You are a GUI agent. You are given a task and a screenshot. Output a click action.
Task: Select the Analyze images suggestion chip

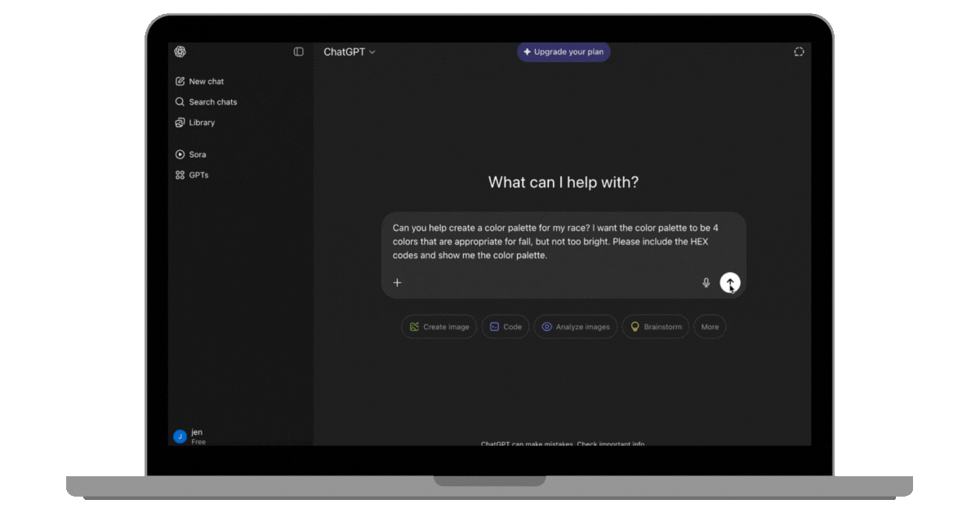coord(576,327)
